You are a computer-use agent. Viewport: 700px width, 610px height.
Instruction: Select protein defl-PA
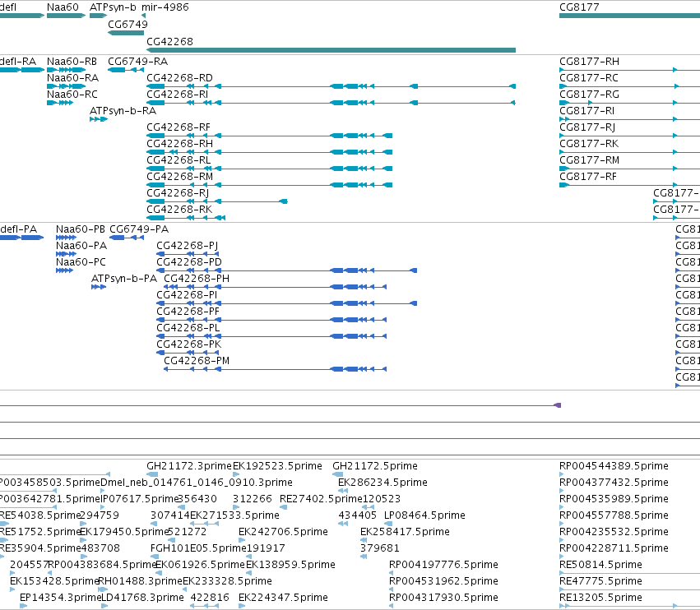coord(18,229)
